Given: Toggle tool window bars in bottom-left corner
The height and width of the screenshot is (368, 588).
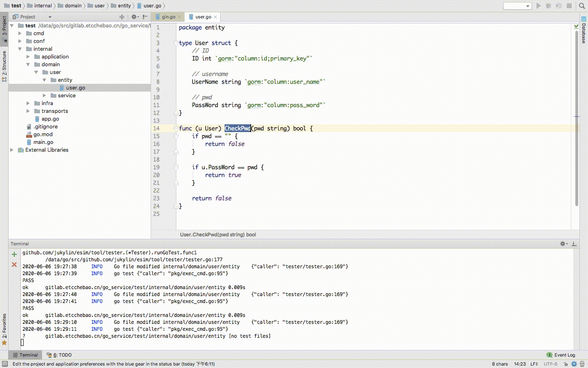Looking at the screenshot, I should click(x=4, y=364).
